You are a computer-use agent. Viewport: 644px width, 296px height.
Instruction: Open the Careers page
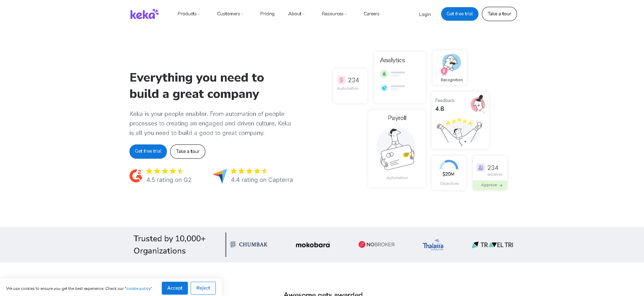pyautogui.click(x=371, y=14)
